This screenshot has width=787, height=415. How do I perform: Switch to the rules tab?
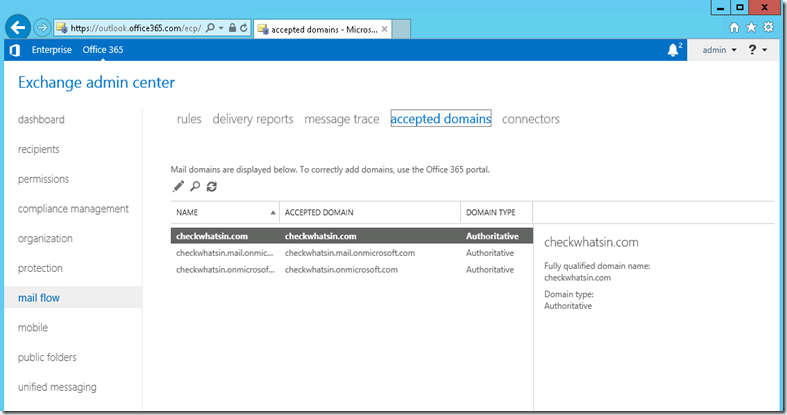[189, 119]
